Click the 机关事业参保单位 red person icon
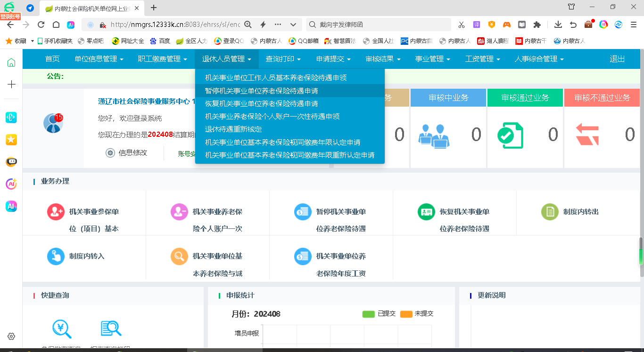Viewport: 644px width, 352px height. click(x=56, y=212)
